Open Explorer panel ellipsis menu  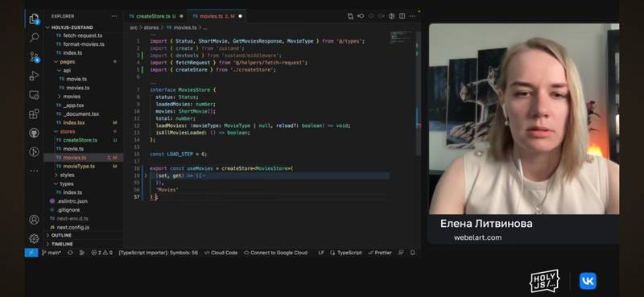point(114,16)
